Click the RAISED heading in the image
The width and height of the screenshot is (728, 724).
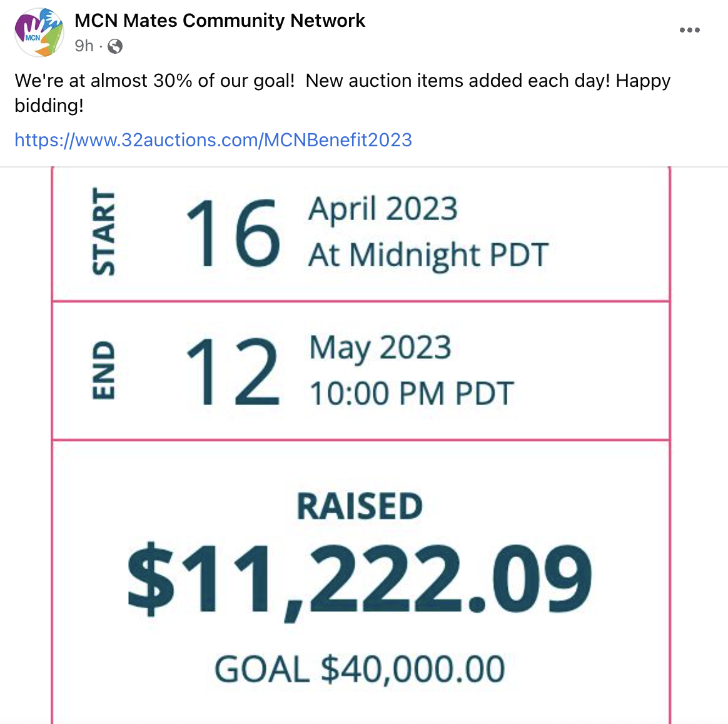(x=360, y=506)
